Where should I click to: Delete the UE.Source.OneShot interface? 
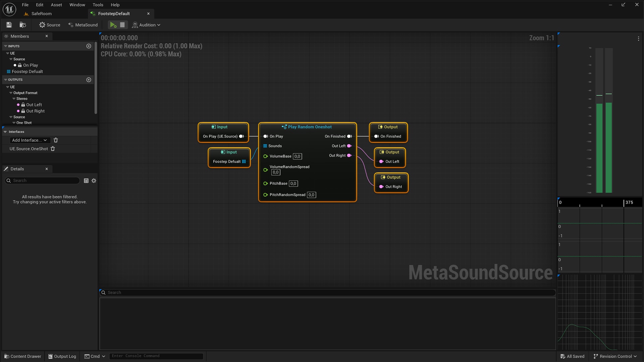tap(53, 149)
